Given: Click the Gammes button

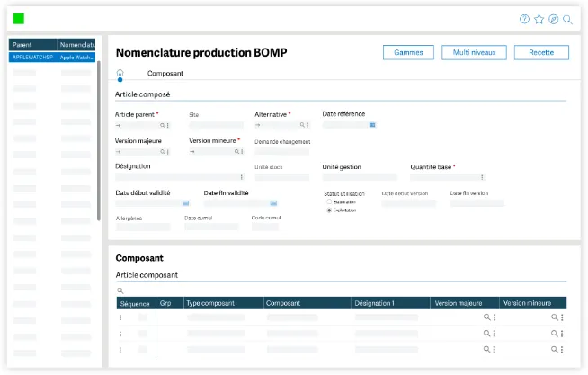Looking at the screenshot, I should click(x=408, y=52).
